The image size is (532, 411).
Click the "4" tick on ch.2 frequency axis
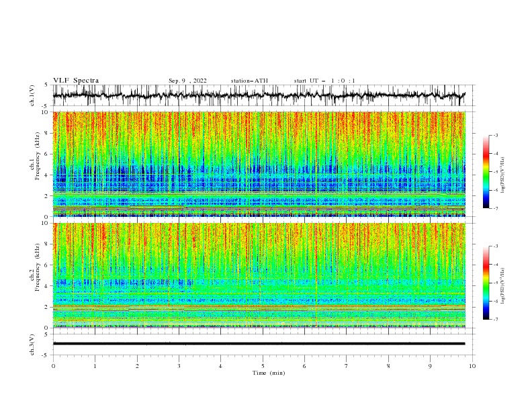[x=47, y=286]
